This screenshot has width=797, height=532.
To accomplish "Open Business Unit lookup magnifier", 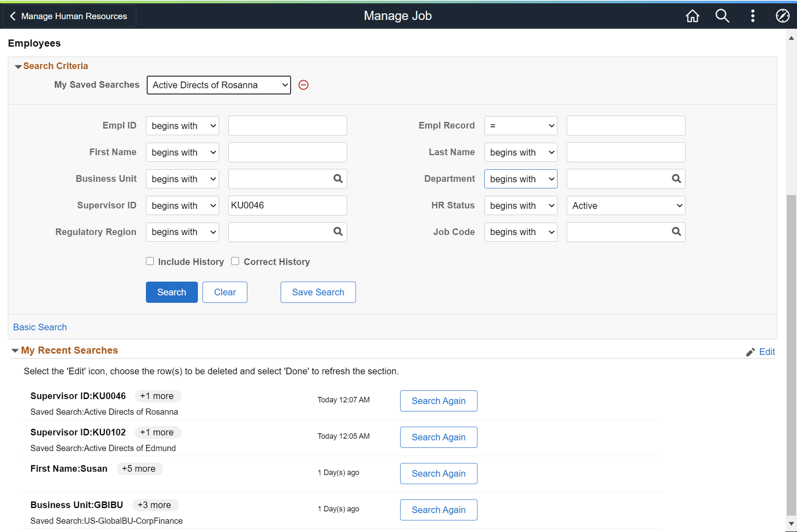I will (338, 179).
